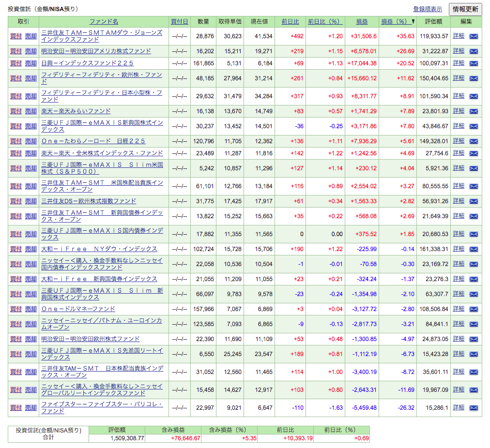Click mail icon for One-たわらノーロード 日経225 row

pyautogui.click(x=474, y=141)
